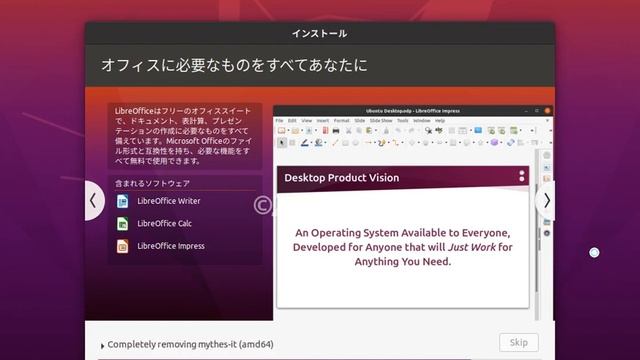Click the Export as PDF icon

point(325,131)
